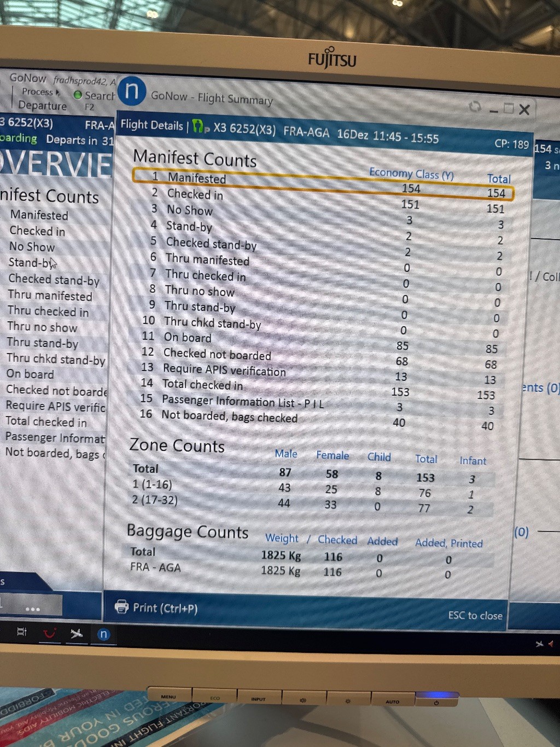Open Task View from the taskbar
560x747 pixels.
(22, 632)
